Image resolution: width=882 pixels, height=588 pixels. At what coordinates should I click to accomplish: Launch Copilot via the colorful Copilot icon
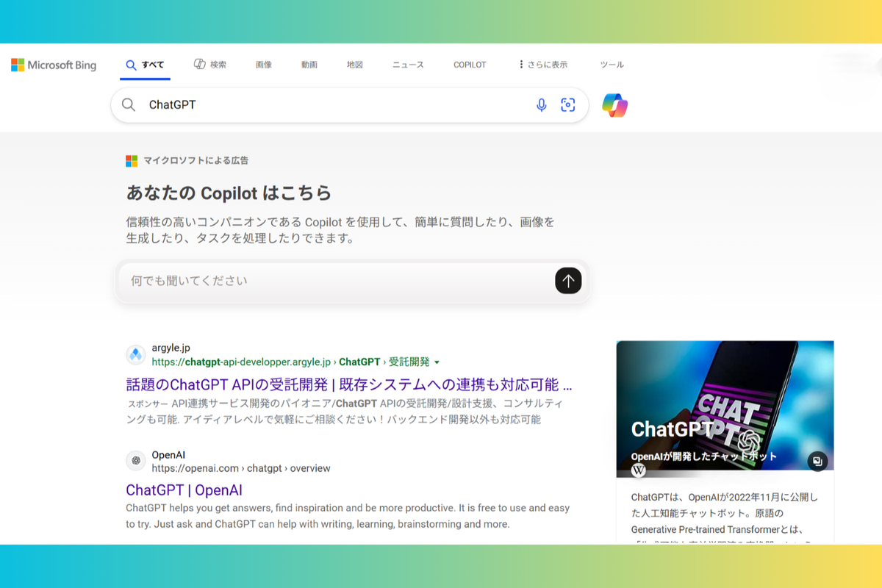click(x=615, y=105)
